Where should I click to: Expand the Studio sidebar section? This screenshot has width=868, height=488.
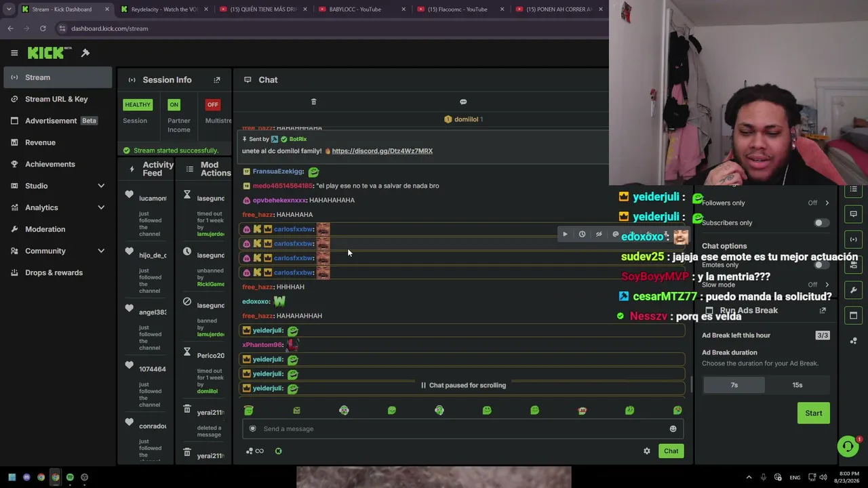click(x=101, y=186)
